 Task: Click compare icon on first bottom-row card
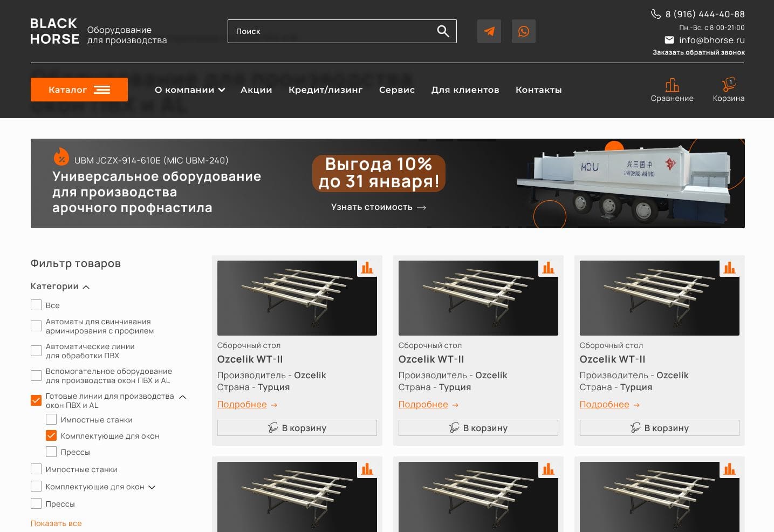(x=367, y=469)
